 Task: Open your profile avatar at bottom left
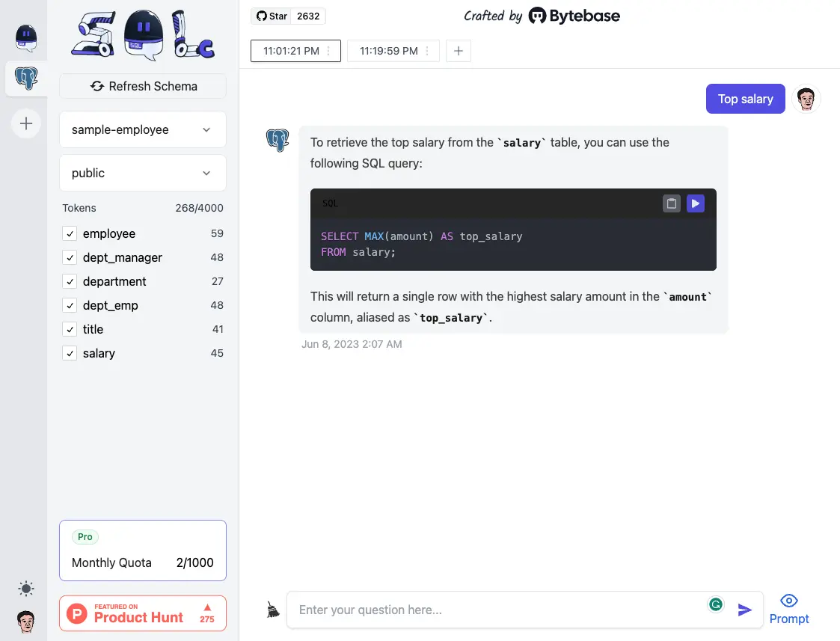click(26, 621)
